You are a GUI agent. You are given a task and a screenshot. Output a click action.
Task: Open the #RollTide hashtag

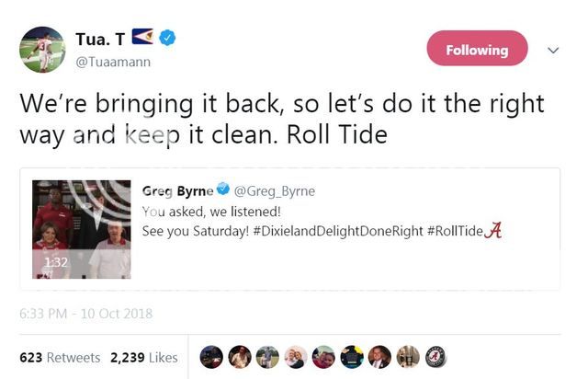pos(454,231)
